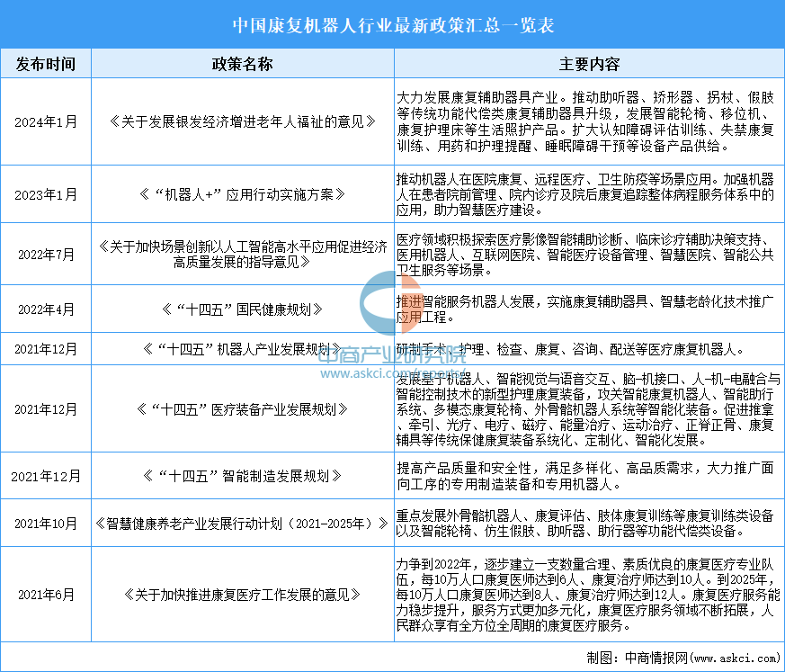Select policy 《关于加快推进康复医疗工作发展的意见》

(x=242, y=594)
